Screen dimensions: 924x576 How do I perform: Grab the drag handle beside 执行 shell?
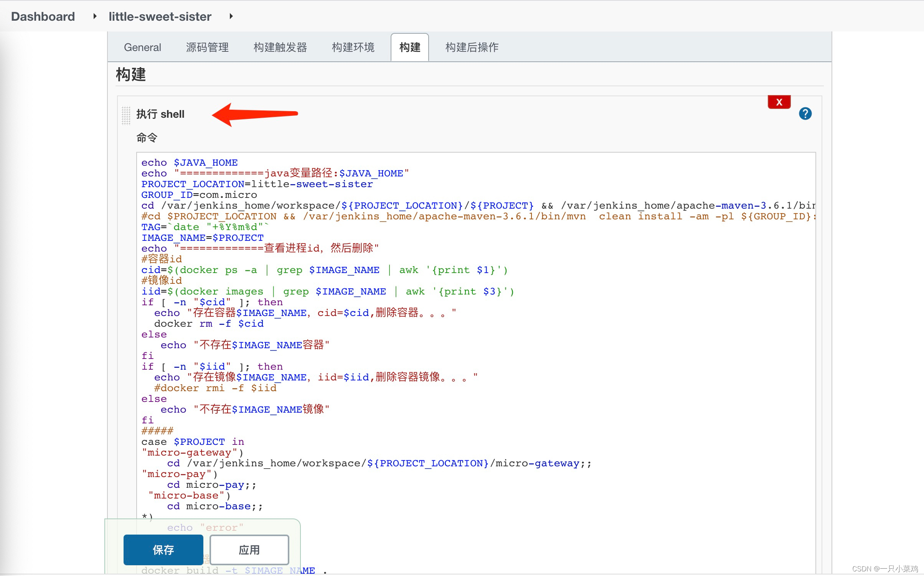[126, 115]
